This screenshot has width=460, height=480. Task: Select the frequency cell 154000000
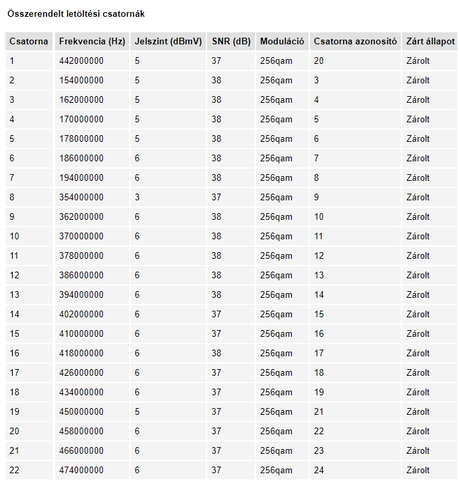click(x=92, y=80)
